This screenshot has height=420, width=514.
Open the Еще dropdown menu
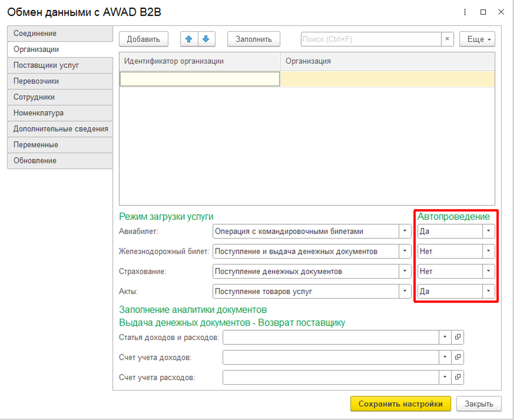pyautogui.click(x=477, y=39)
